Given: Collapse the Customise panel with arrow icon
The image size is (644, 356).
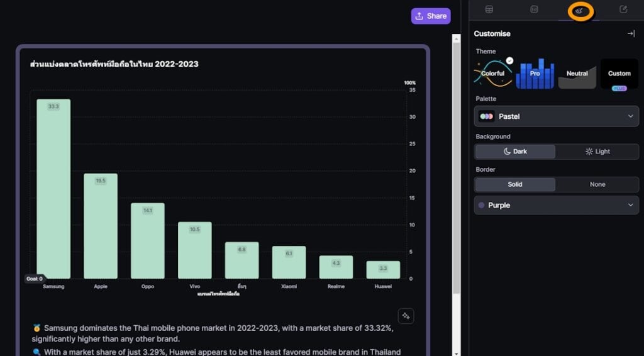Looking at the screenshot, I should pos(631,33).
